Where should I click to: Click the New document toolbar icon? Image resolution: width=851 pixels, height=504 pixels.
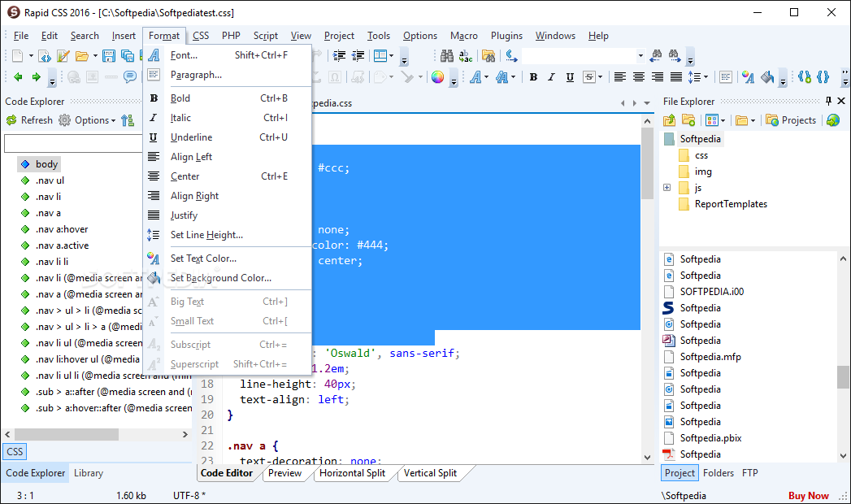(x=18, y=56)
